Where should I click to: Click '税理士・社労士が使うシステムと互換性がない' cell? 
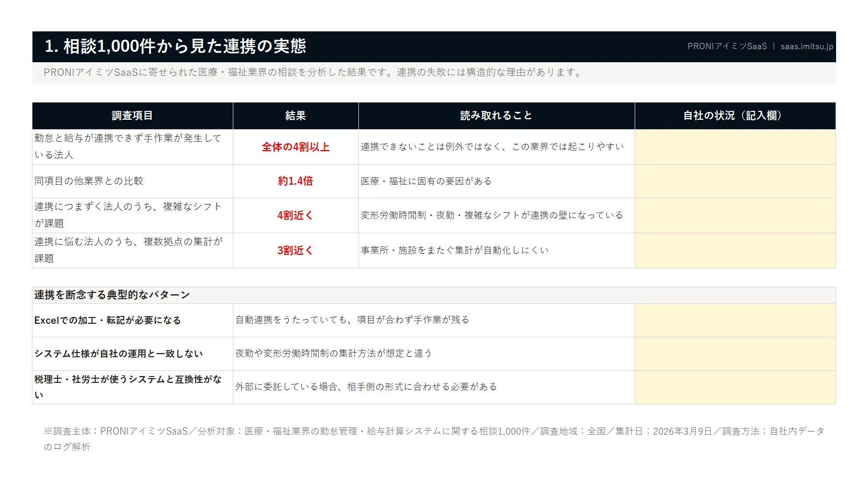(132, 387)
